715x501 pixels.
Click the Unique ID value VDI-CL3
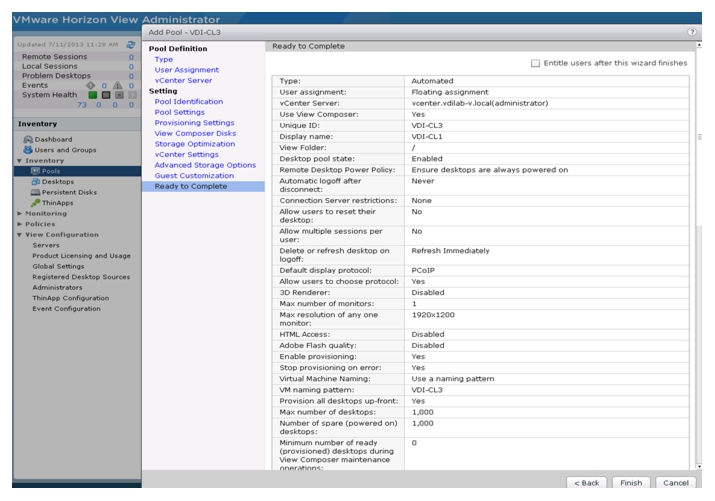(427, 125)
